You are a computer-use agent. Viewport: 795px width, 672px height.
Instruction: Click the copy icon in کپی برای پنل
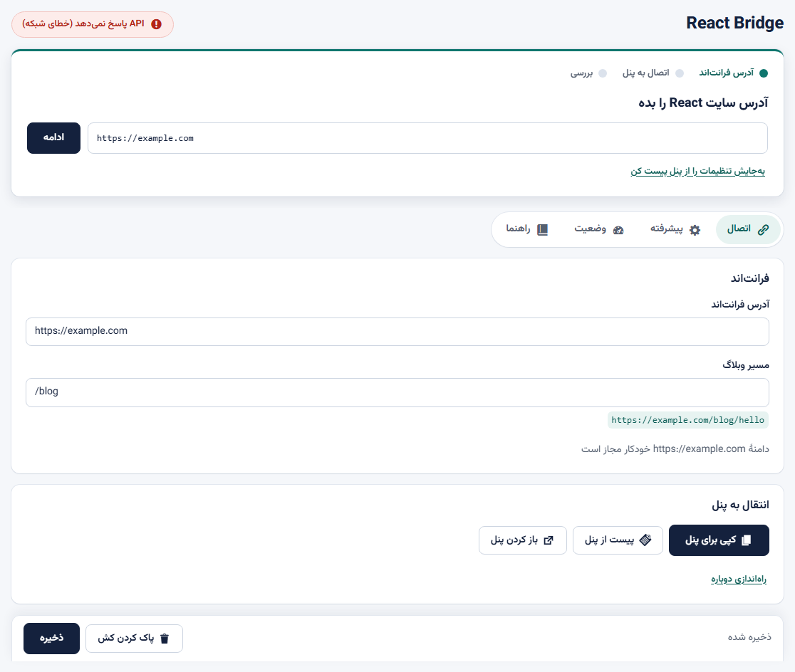[747, 540]
